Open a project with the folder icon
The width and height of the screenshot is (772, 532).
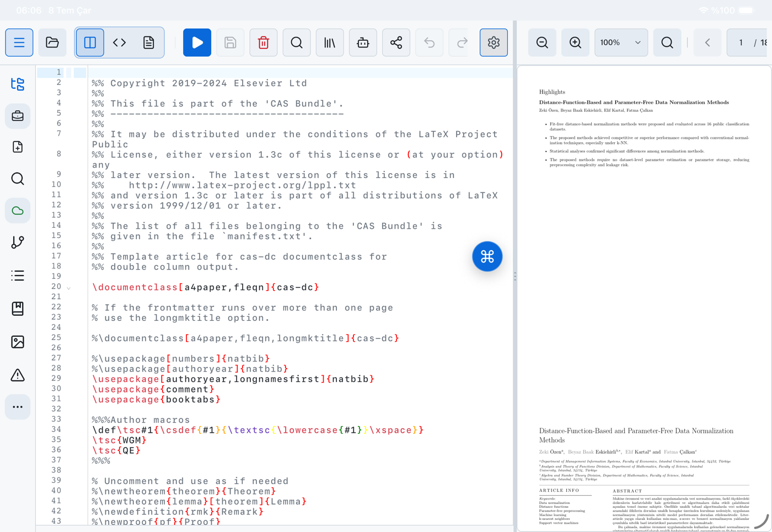point(52,42)
